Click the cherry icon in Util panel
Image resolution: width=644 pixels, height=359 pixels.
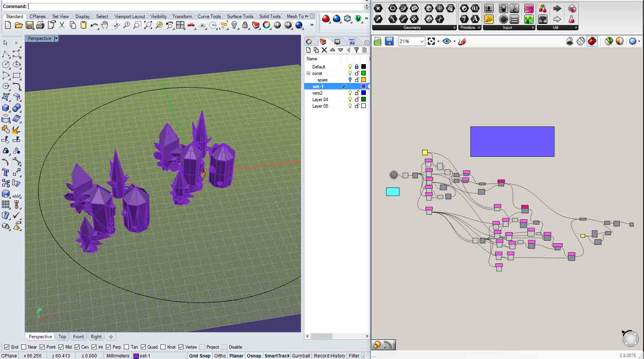pos(543,9)
